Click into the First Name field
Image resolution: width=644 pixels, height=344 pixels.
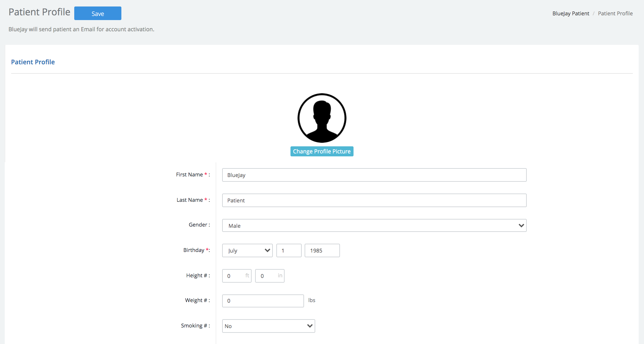coord(374,175)
